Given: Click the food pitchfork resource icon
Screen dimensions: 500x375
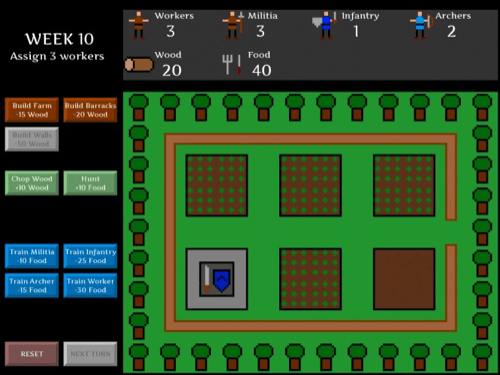Looking at the screenshot, I should (x=232, y=65).
